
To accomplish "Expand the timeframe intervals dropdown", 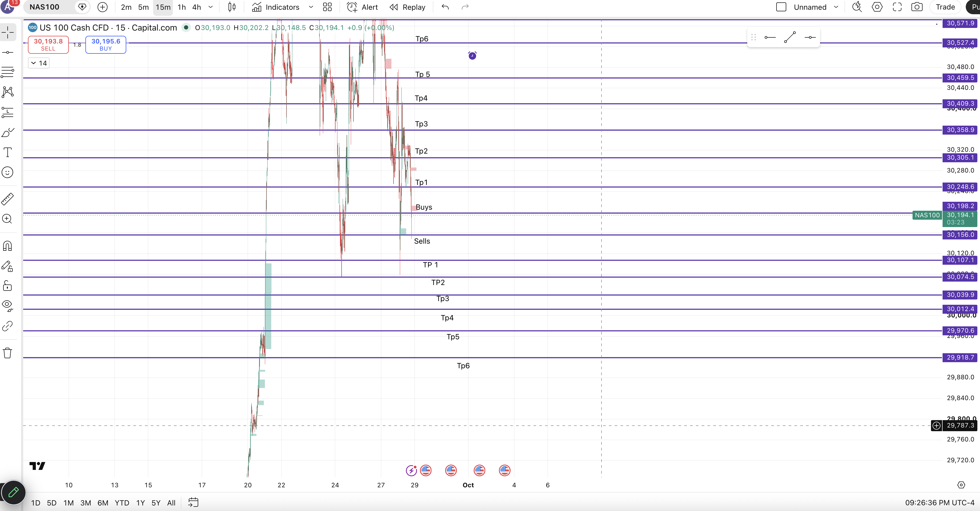I will point(210,7).
